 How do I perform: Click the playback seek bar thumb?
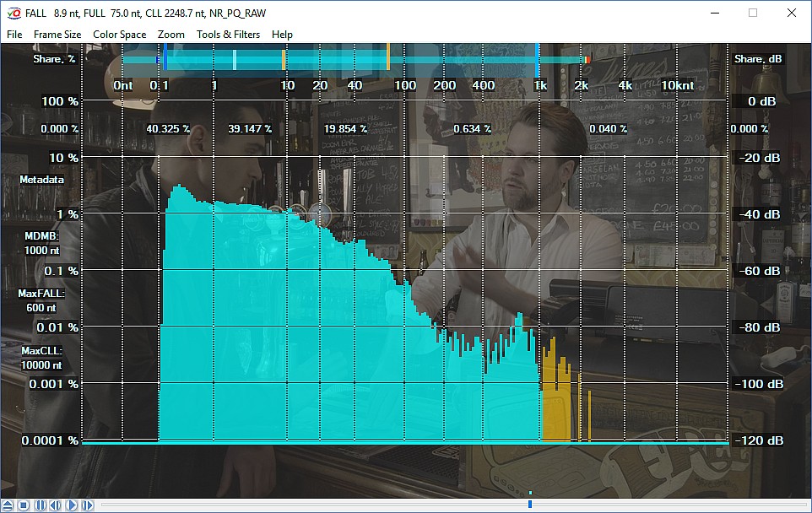coord(529,505)
